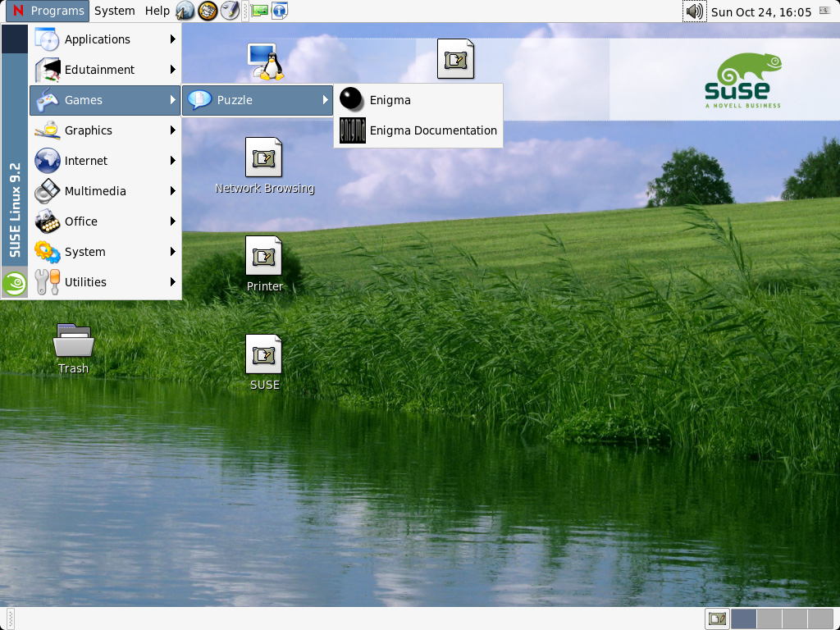Open the Multimedia submenu
Screen dimensions: 840x630
point(105,191)
